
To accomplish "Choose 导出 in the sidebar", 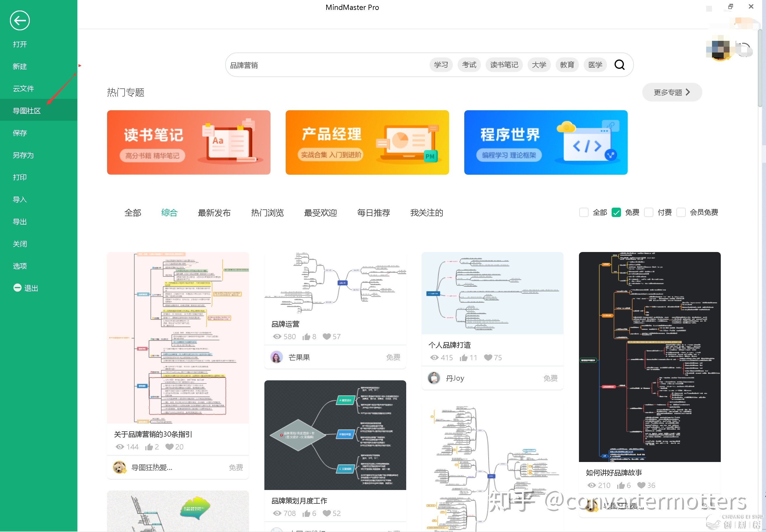I will click(x=39, y=222).
